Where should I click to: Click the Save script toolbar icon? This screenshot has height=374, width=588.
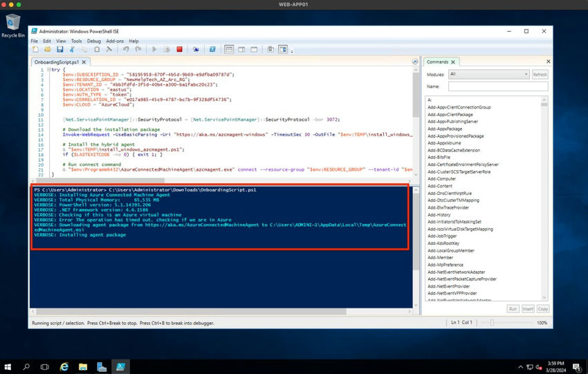(x=60, y=49)
